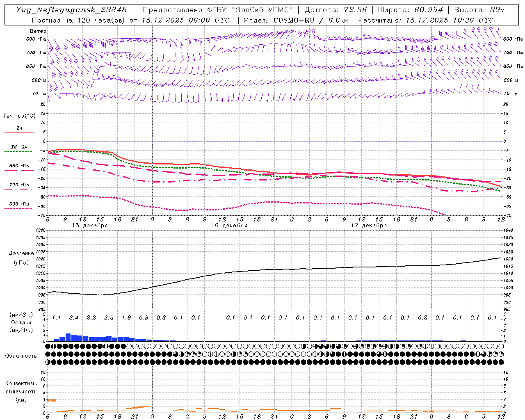
Task: Click the (мм/3ч.) precipitation unit label
Action: [x=21, y=315]
